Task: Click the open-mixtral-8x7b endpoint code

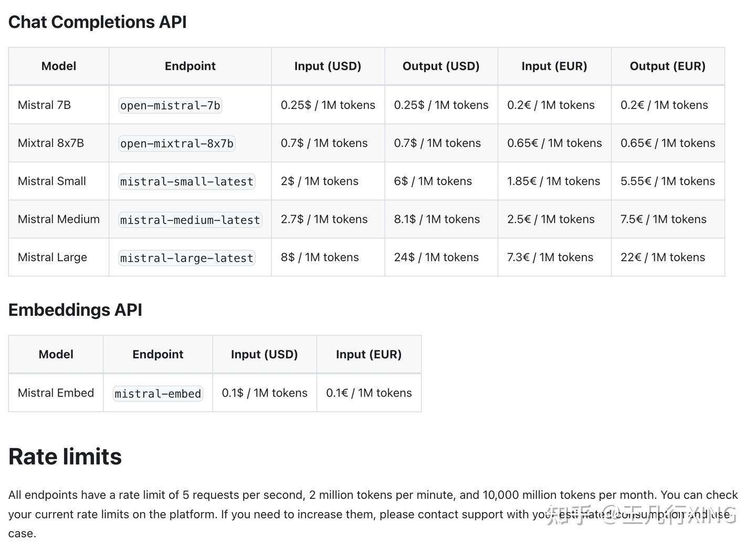Action: coord(177,144)
